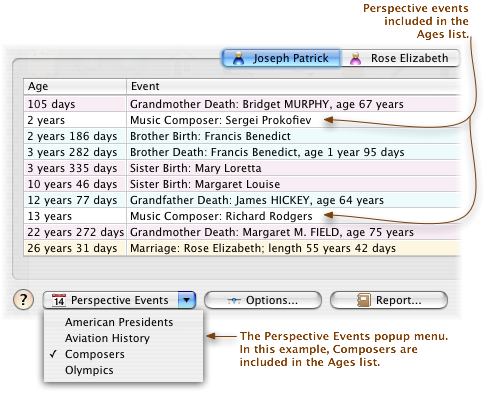Select row 'Sister Birth: Mary Loretta'
This screenshot has width=487, height=394.
point(242,168)
